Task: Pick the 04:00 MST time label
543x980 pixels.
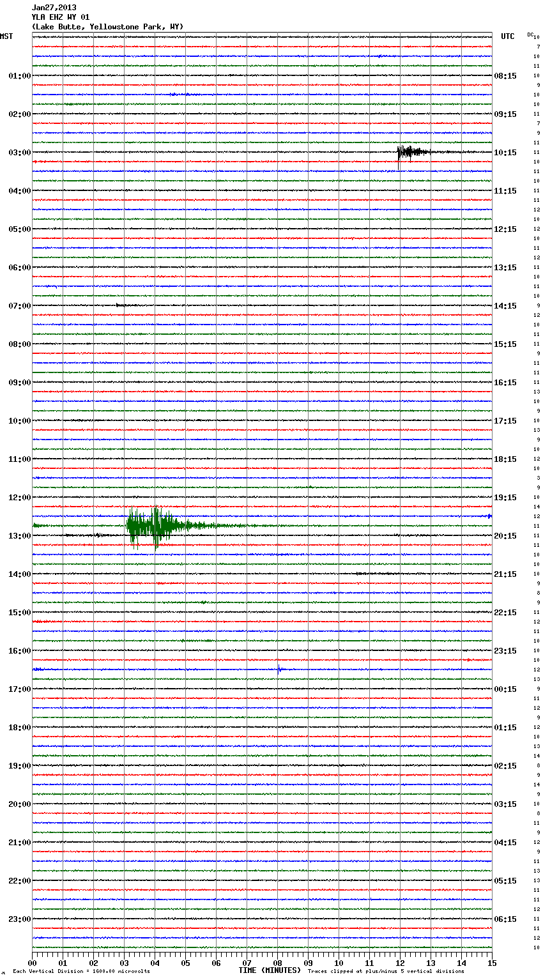Action: (x=20, y=191)
